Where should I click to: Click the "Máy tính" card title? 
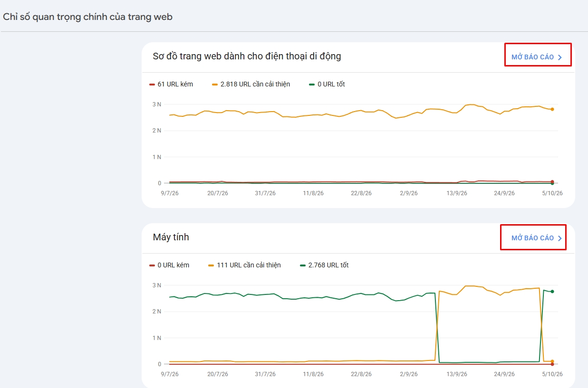(x=171, y=237)
